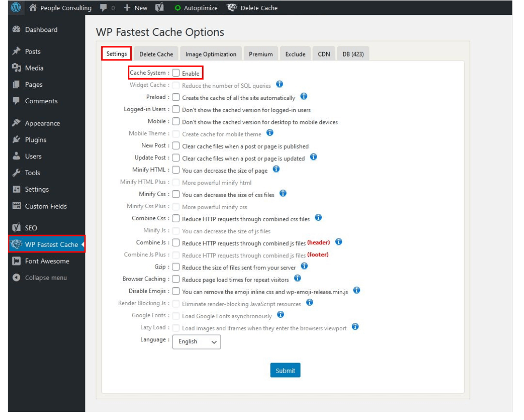Click the Disable Emojis checkbox
Image resolution: width=524 pixels, height=420 pixels.
(x=176, y=291)
